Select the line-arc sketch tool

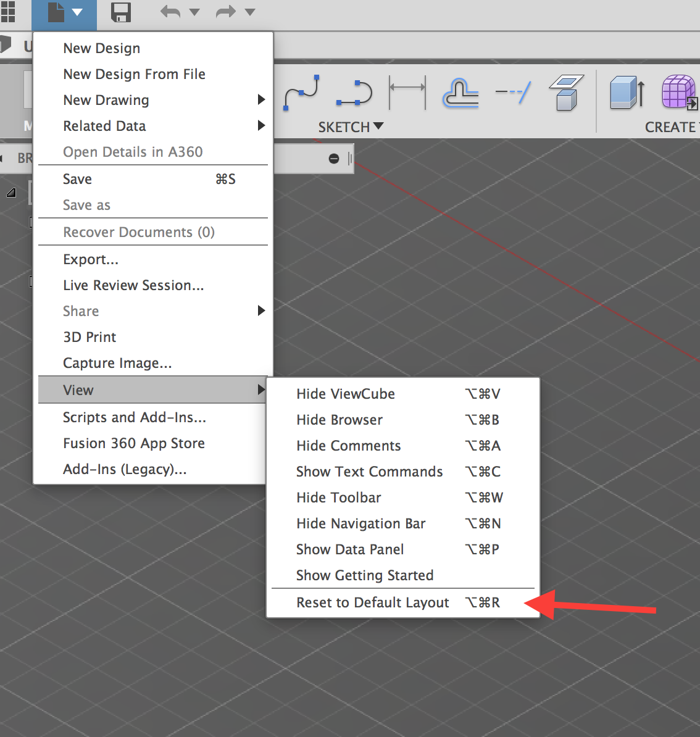[355, 93]
